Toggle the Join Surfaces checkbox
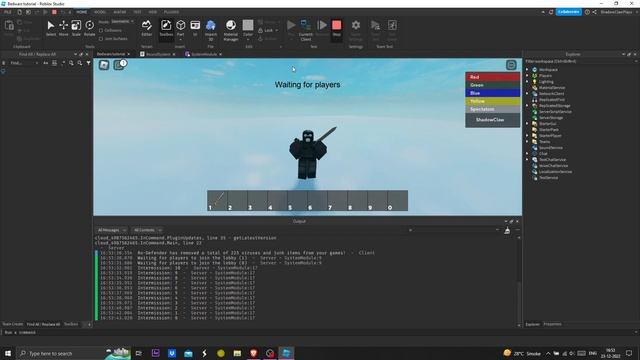Image resolution: width=640 pixels, height=360 pixels. click(101, 39)
